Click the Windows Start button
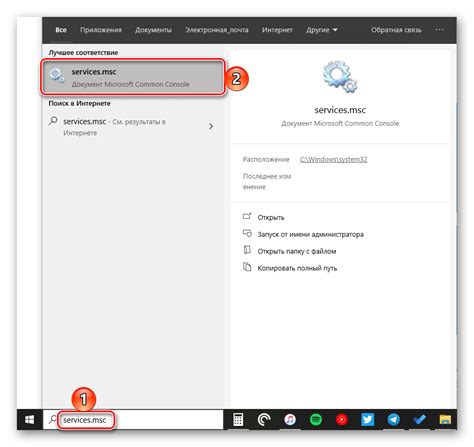Screen dimensions: 474x447 [x=30, y=419]
